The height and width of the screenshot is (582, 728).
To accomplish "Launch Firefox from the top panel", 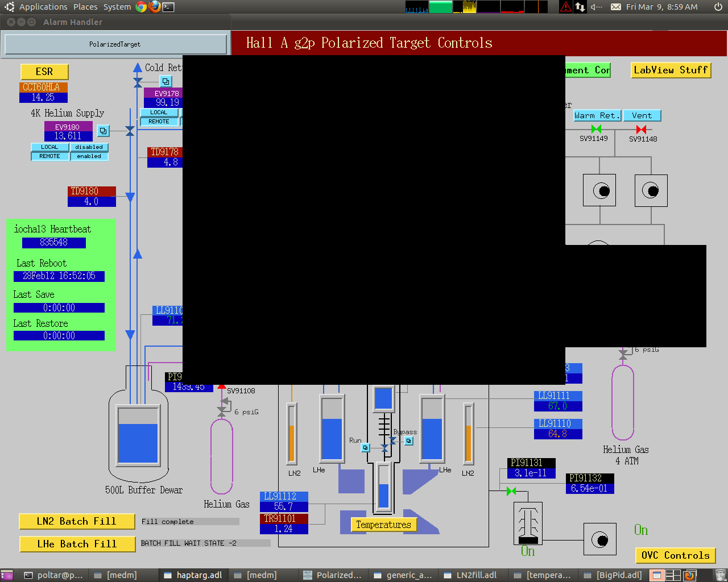I will [x=155, y=7].
